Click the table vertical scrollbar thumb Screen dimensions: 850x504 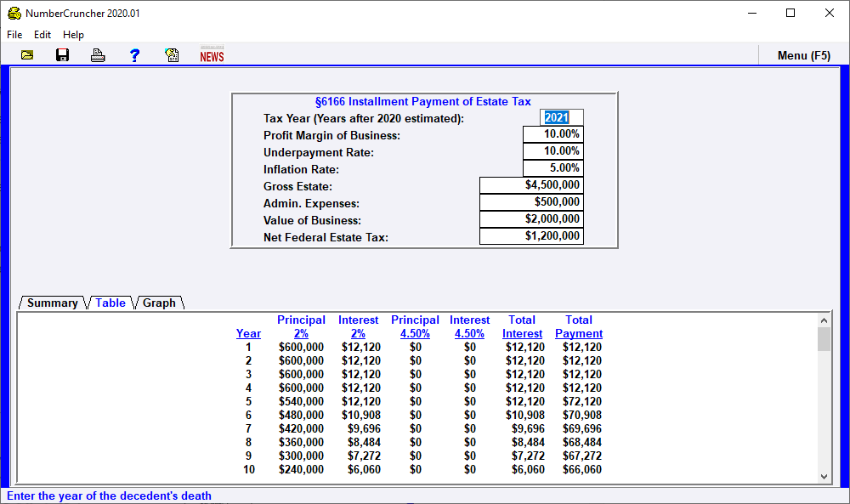pos(824,339)
